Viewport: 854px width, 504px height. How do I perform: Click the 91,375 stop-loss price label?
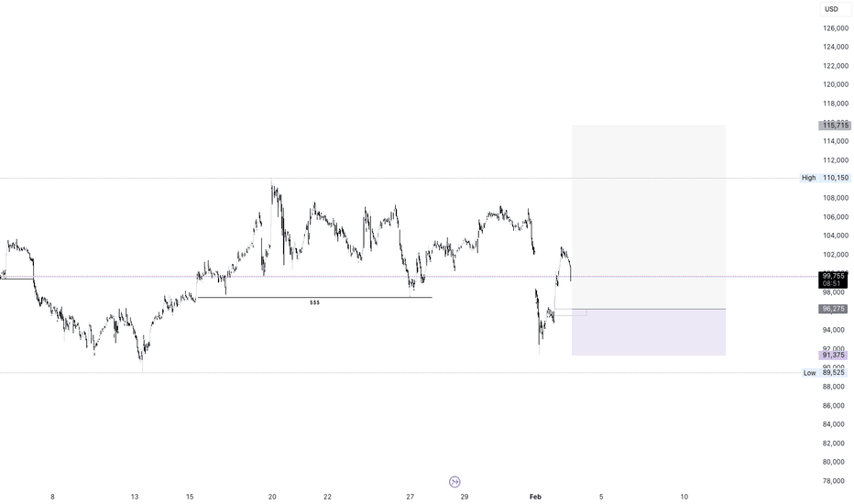(x=833, y=356)
